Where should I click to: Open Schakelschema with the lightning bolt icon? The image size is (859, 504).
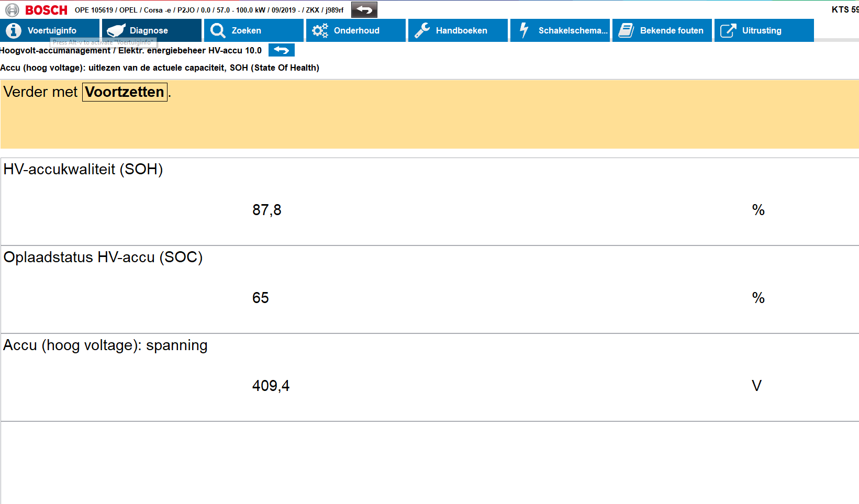524,30
